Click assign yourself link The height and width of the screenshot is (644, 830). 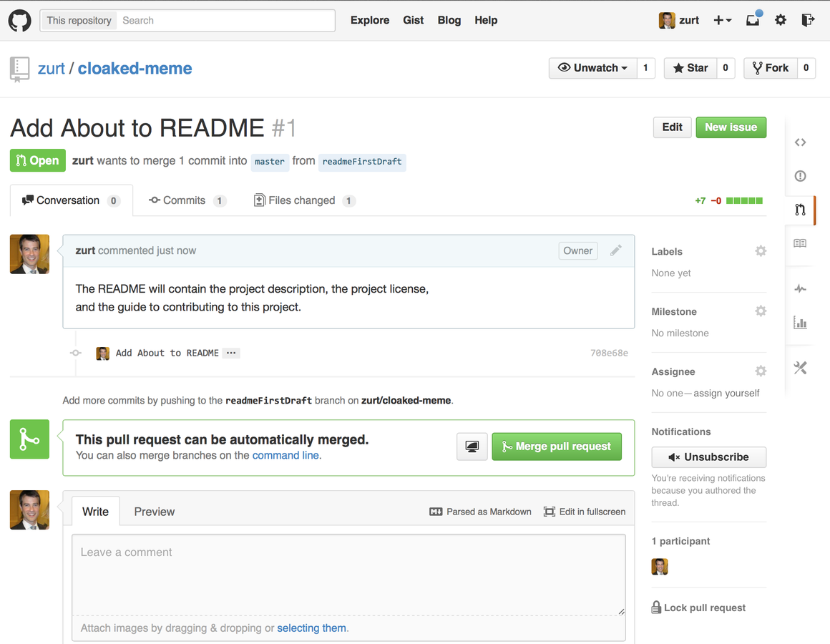coord(726,393)
